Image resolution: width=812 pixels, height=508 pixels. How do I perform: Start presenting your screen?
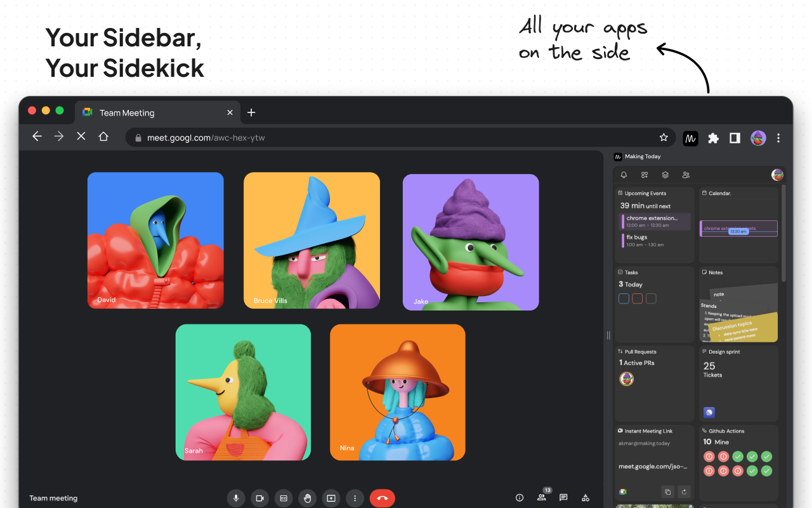331,498
